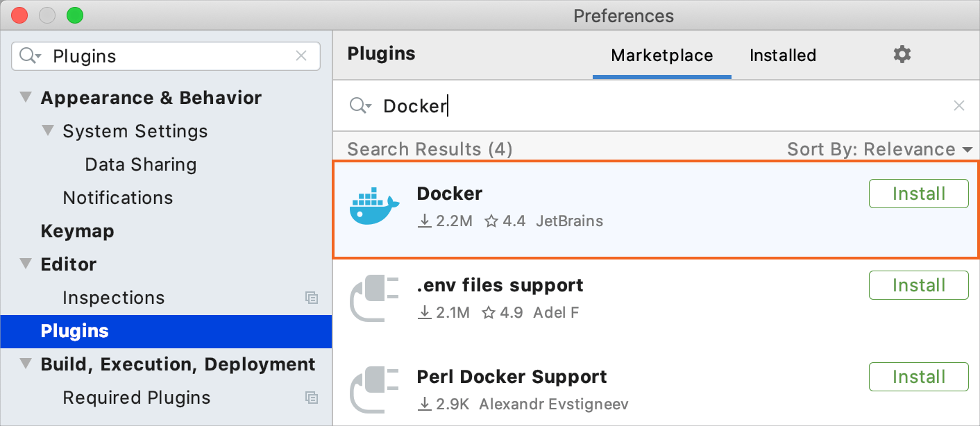Click the JetBrains vendor name

point(570,221)
